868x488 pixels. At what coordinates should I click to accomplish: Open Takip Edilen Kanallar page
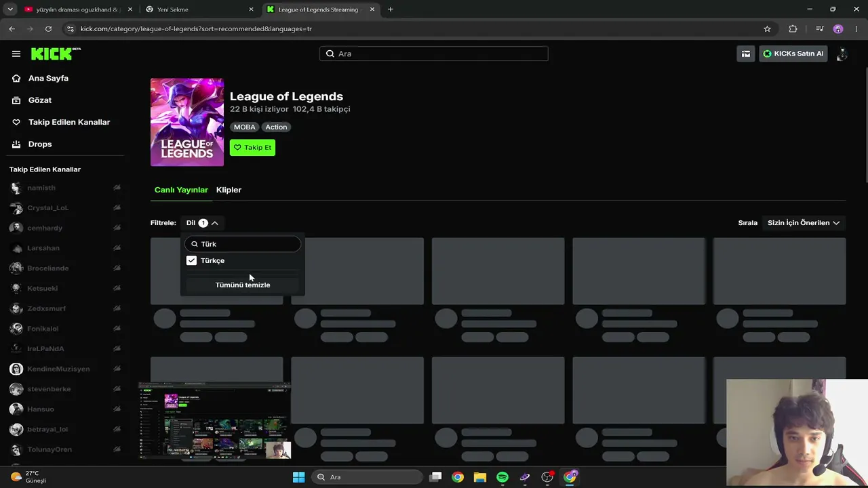(68, 122)
